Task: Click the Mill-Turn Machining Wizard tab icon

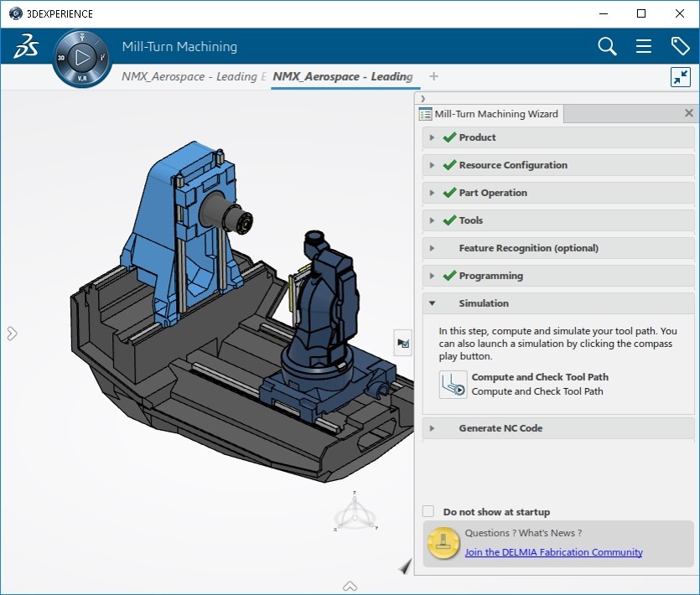Action: [425, 114]
